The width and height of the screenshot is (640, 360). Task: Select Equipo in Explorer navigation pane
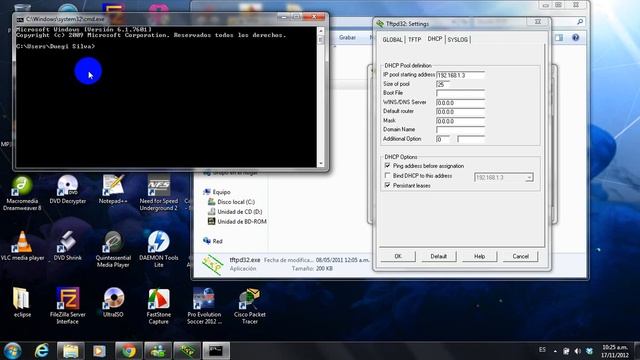221,192
